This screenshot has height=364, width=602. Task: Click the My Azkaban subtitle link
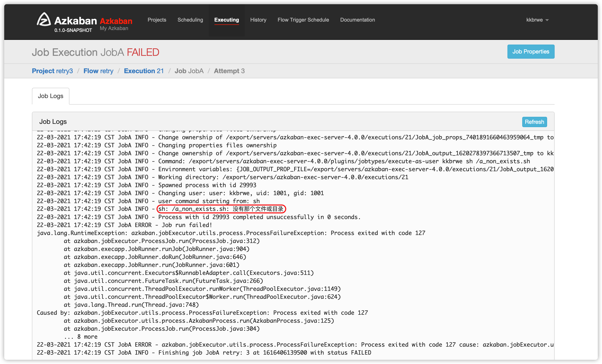click(114, 28)
